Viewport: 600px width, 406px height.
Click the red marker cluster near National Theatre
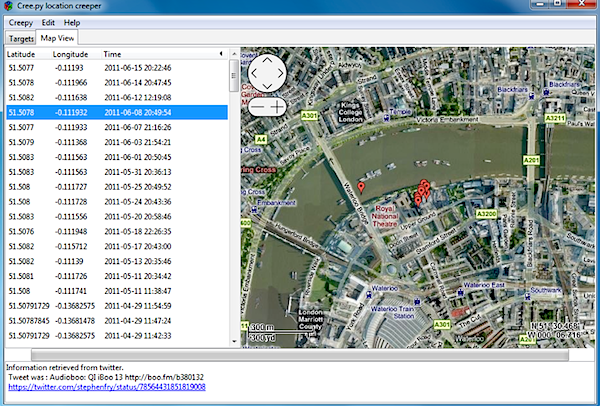[x=422, y=192]
